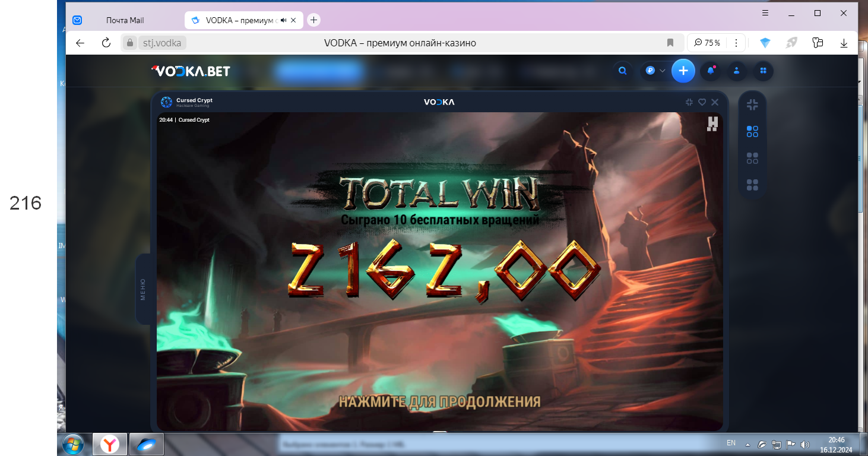This screenshot has height=456, width=868.
Task: Click the site security lock icon
Action: point(130,43)
